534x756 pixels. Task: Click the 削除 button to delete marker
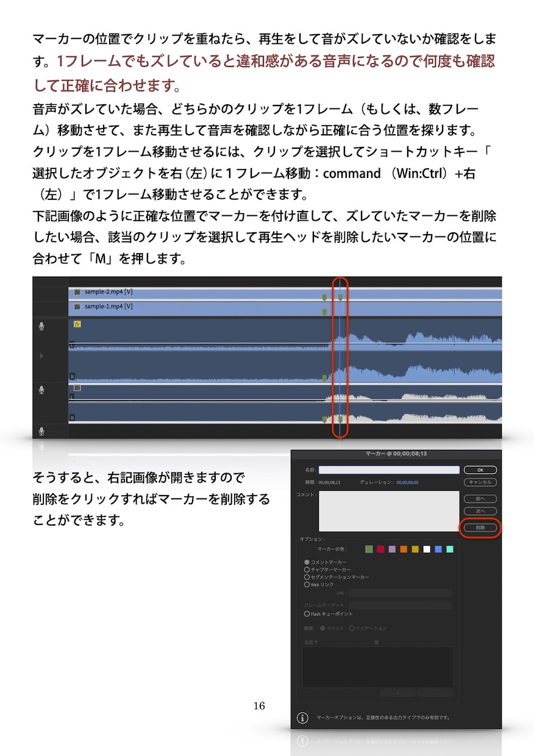[480, 527]
